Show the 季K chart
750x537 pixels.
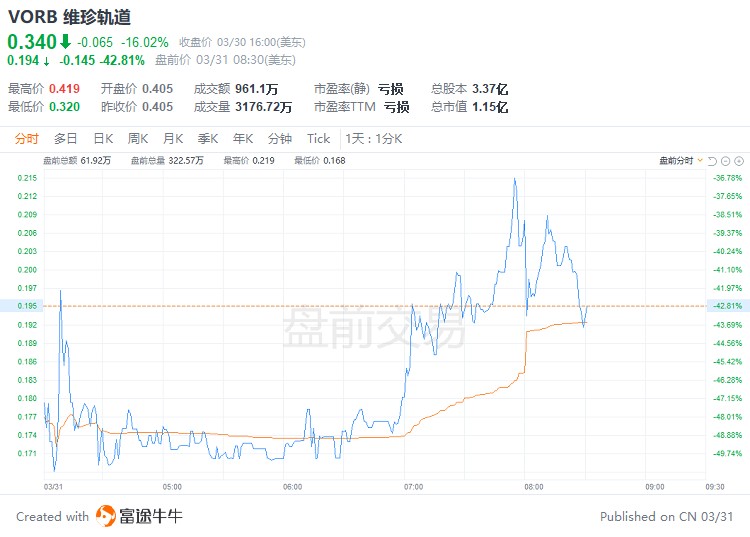[207, 139]
